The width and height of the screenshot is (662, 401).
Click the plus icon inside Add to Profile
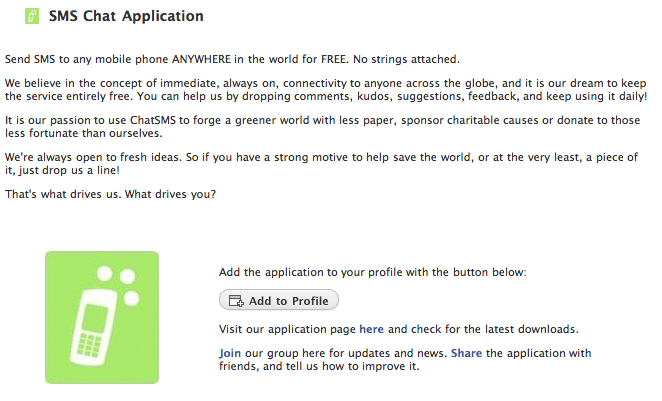tap(236, 301)
